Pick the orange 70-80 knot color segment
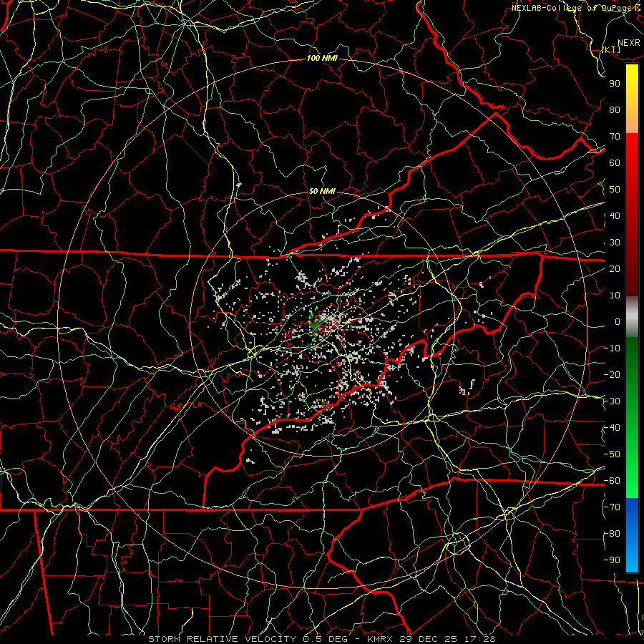The image size is (644, 644). tap(632, 121)
